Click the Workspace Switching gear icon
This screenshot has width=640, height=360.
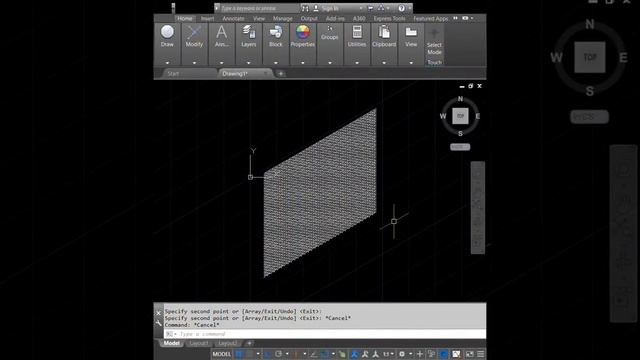tap(402, 354)
